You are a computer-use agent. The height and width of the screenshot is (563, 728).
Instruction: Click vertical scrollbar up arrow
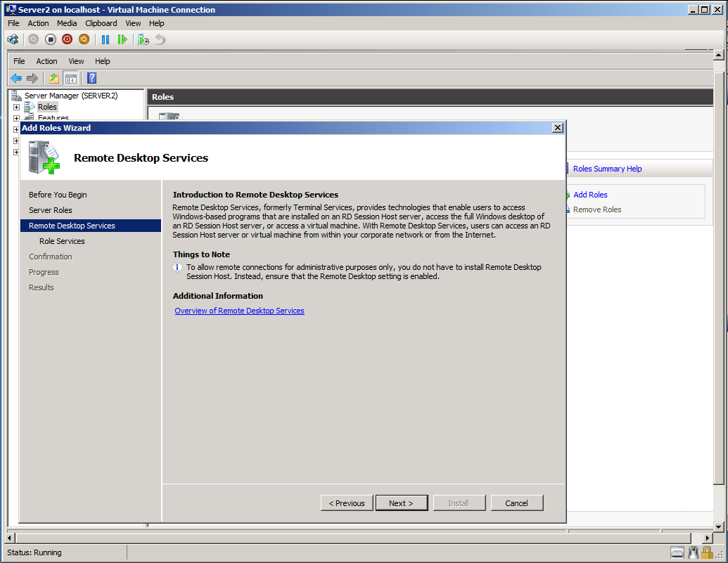coord(718,56)
